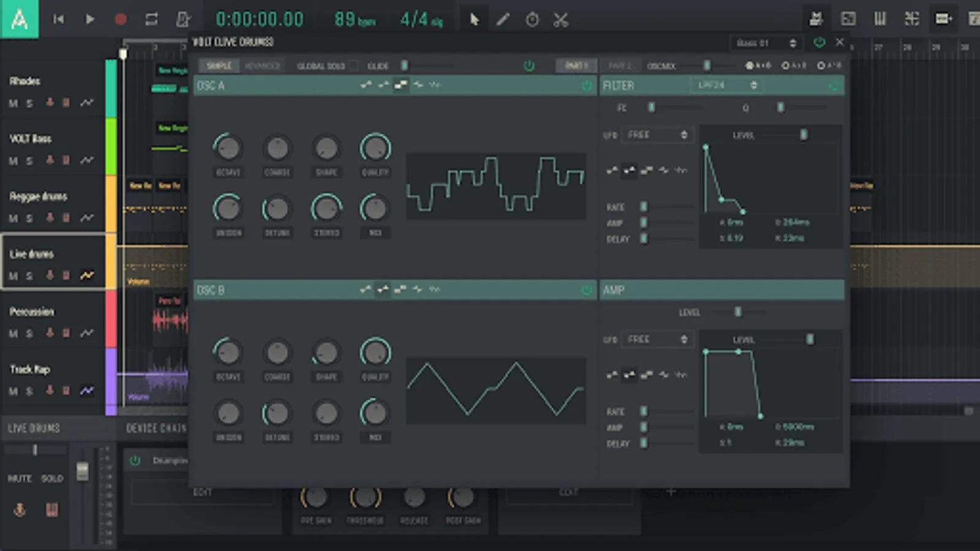Click the 4/4 time signature
The height and width of the screenshot is (551, 980).
click(421, 20)
